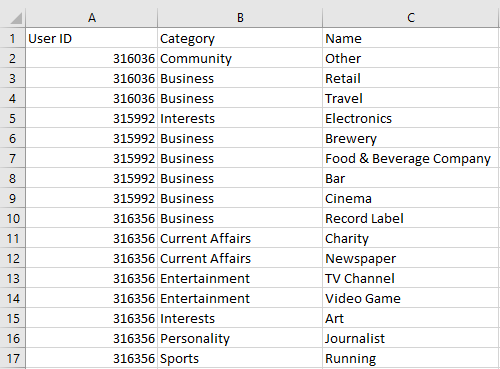Select the Community cell in column B
Image resolution: width=500 pixels, height=369 pixels.
tap(240, 58)
